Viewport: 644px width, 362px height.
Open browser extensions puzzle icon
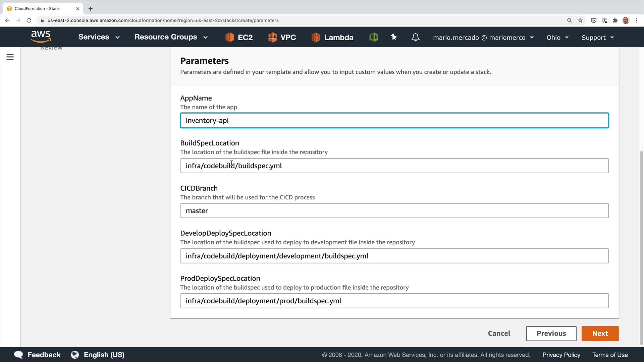pyautogui.click(x=615, y=20)
